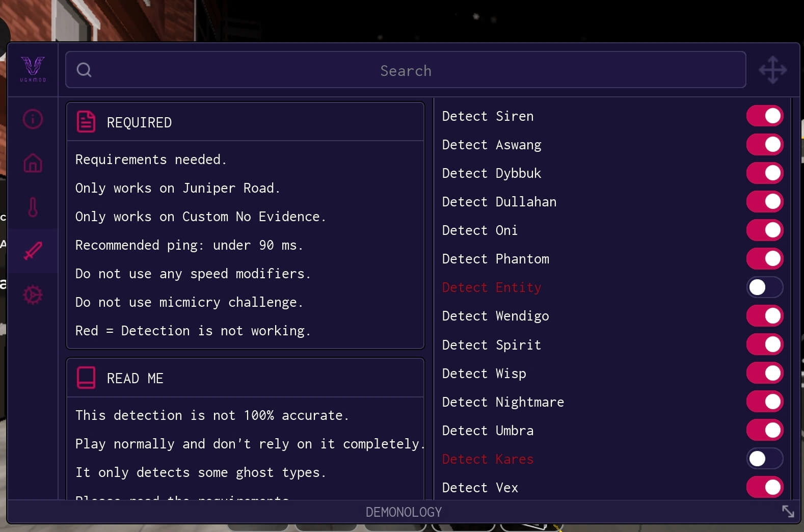Turn off Detect Dullahan switch
The height and width of the screenshot is (532, 804).
click(x=765, y=201)
